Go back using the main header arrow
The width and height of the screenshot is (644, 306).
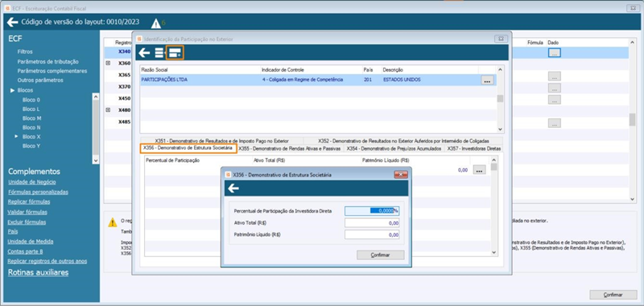point(12,23)
